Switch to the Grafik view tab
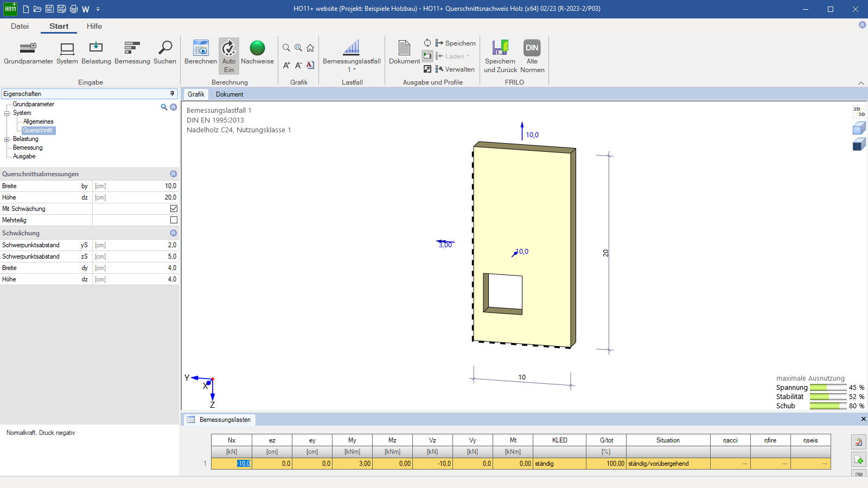The height and width of the screenshot is (488, 868). pyautogui.click(x=196, y=94)
